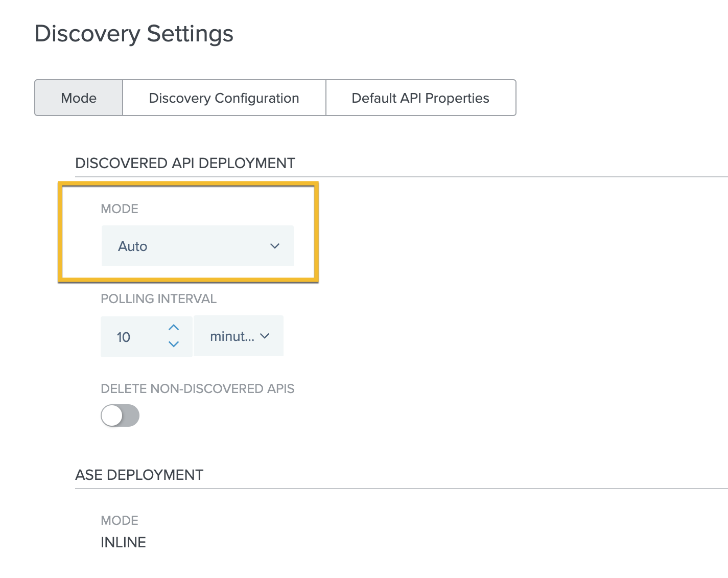Screen dimensions: 728x578
Task: Click the Discovery Settings page heading
Action: [134, 34]
